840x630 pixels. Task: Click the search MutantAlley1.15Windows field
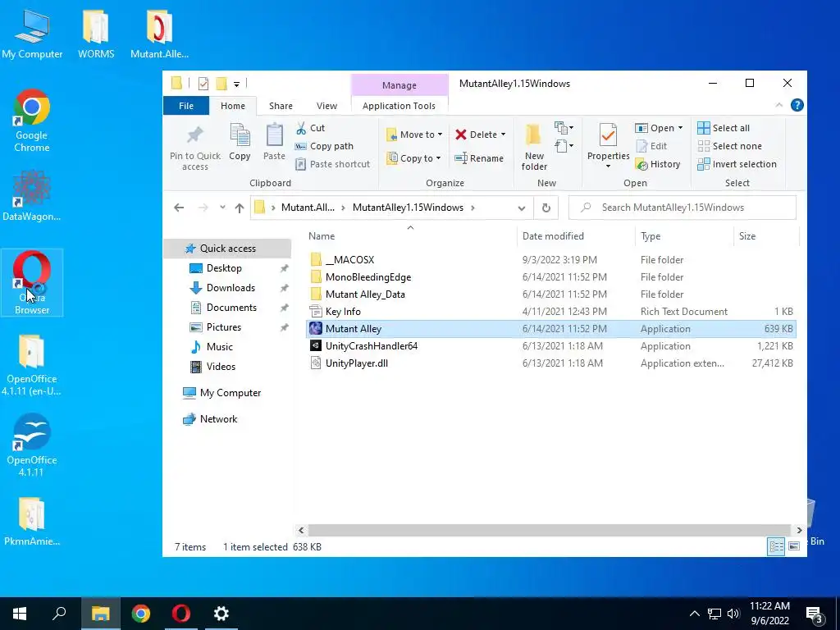682,208
